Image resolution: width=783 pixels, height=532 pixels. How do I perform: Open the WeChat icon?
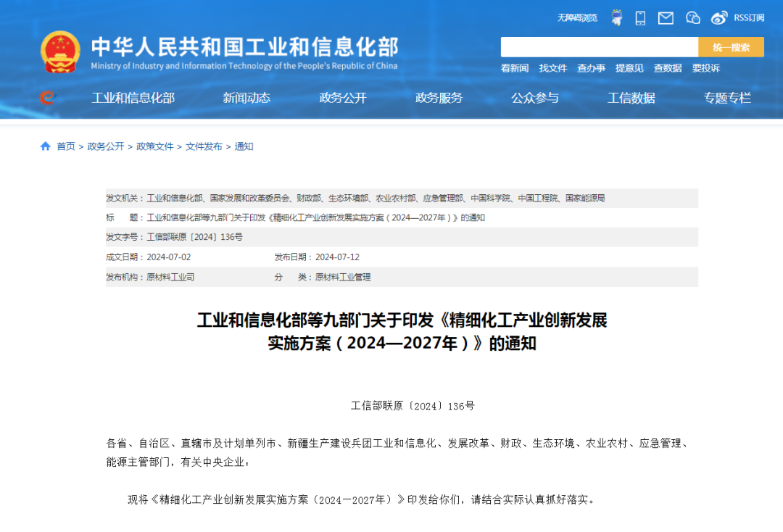tap(692, 18)
